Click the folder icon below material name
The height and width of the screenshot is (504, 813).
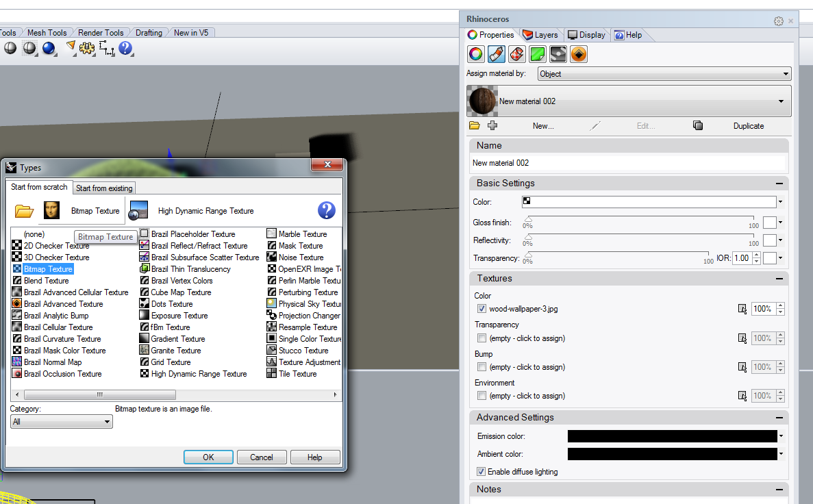[475, 125]
